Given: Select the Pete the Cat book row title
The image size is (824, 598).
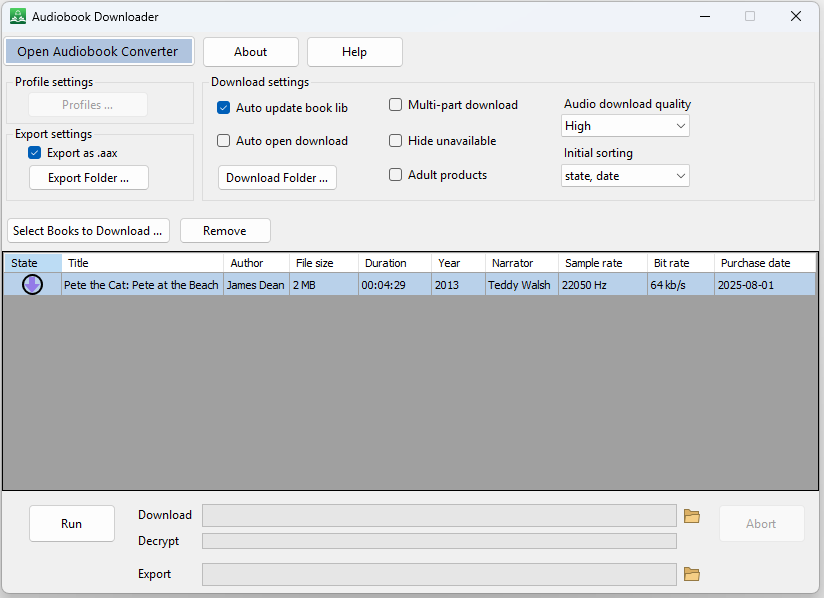Looking at the screenshot, I should pyautogui.click(x=142, y=285).
